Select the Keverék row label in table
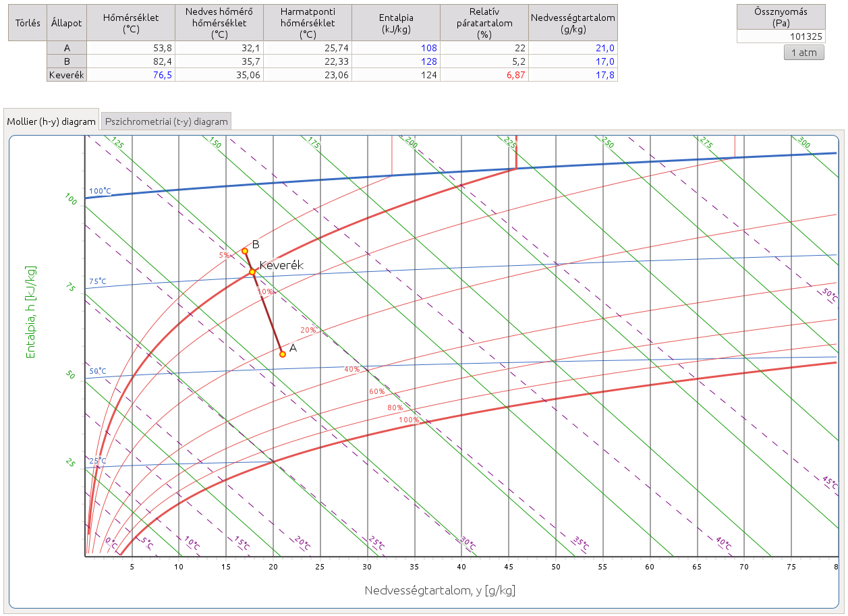This screenshot has height=616, width=848. pos(67,75)
